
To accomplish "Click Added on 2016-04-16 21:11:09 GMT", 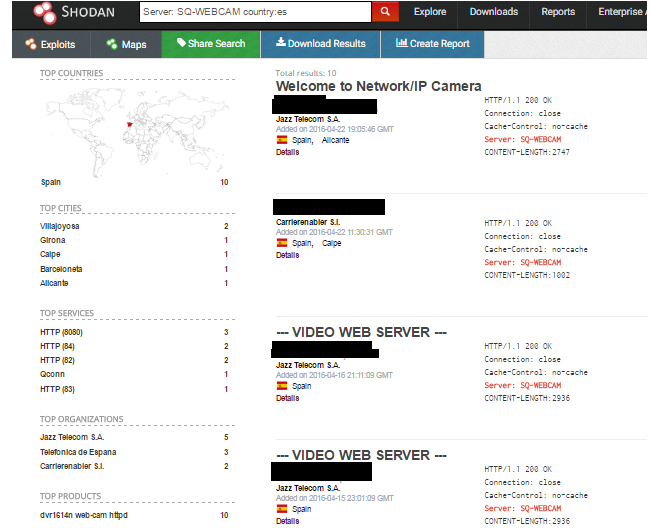I will tap(334, 375).
